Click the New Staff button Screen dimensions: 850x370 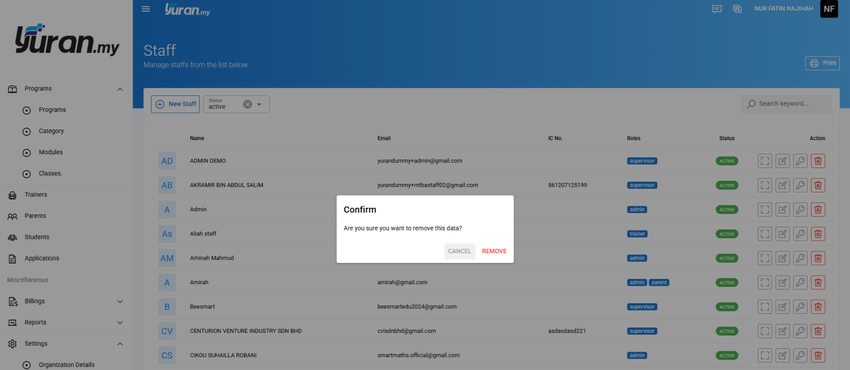176,104
